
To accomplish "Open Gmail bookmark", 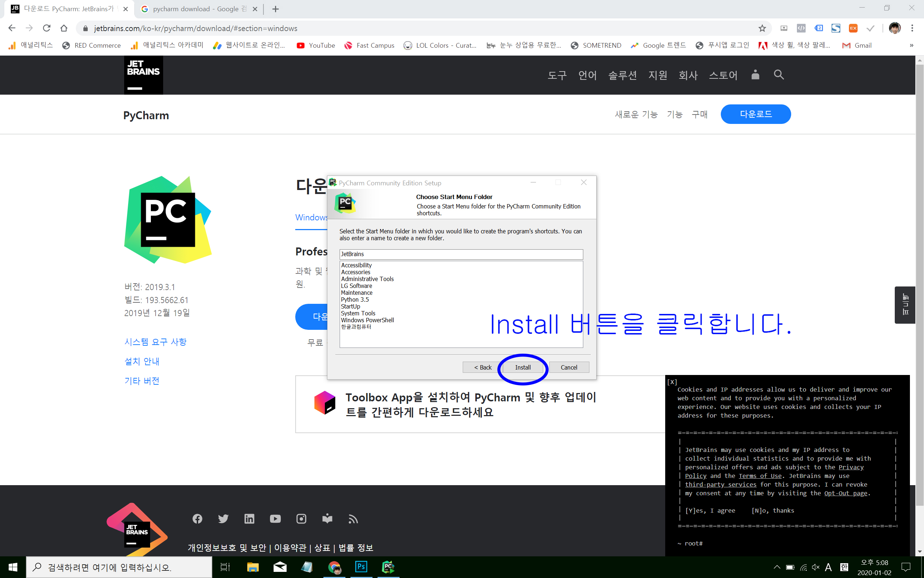I will pyautogui.click(x=857, y=46).
